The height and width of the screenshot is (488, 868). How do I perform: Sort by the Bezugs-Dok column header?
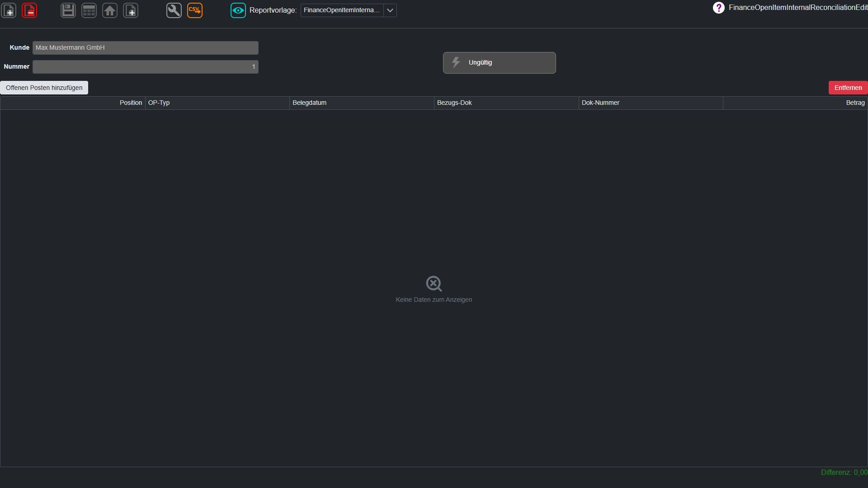(x=506, y=103)
